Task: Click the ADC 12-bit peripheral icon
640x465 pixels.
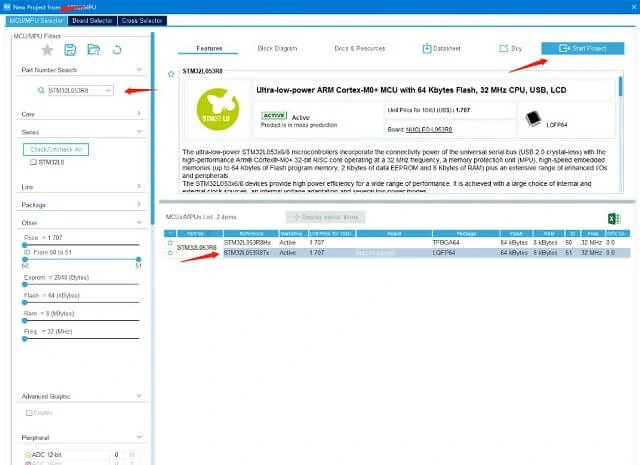Action: tap(28, 454)
